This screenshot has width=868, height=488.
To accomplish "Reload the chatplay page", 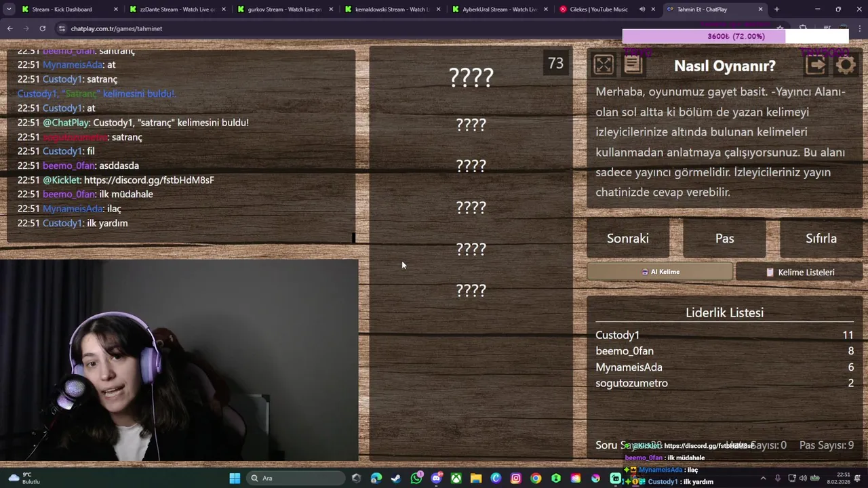I will pos(42,28).
